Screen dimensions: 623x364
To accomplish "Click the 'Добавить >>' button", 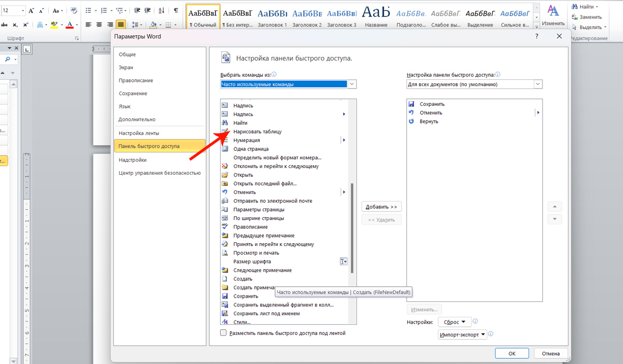I will (381, 207).
